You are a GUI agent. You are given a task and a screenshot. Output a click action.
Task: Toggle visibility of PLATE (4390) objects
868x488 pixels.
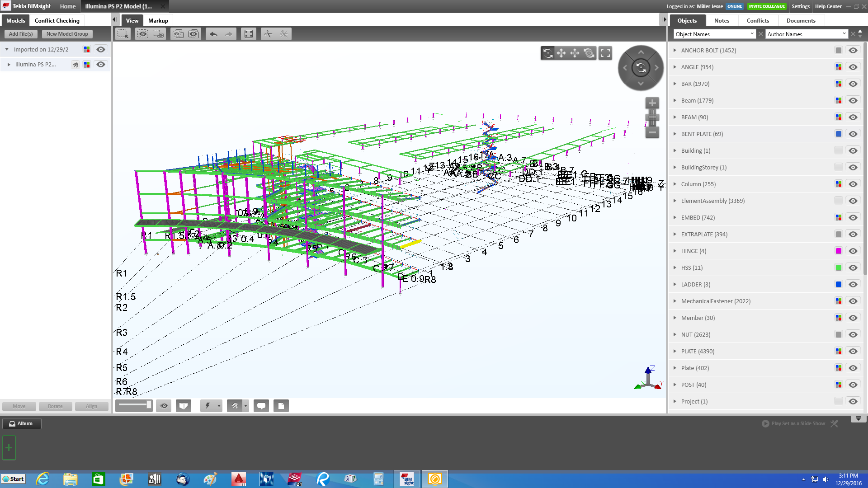pyautogui.click(x=853, y=351)
